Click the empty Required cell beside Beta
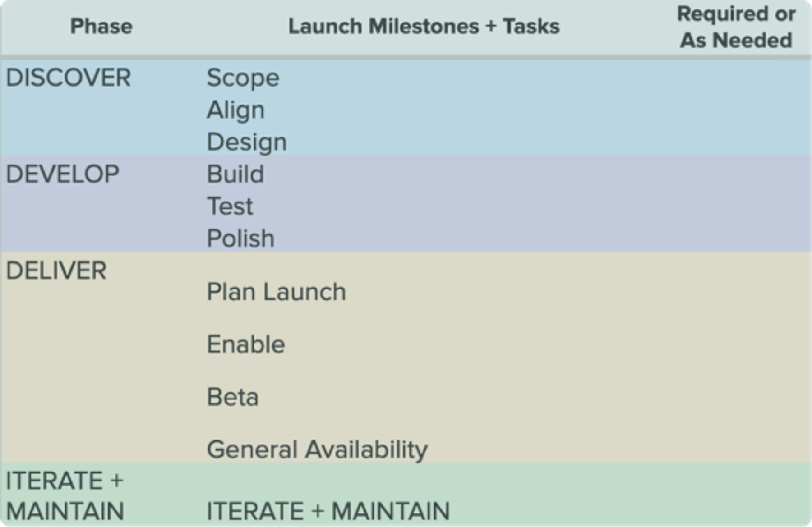Image resolution: width=812 pixels, height=527 pixels. pyautogui.click(x=736, y=397)
